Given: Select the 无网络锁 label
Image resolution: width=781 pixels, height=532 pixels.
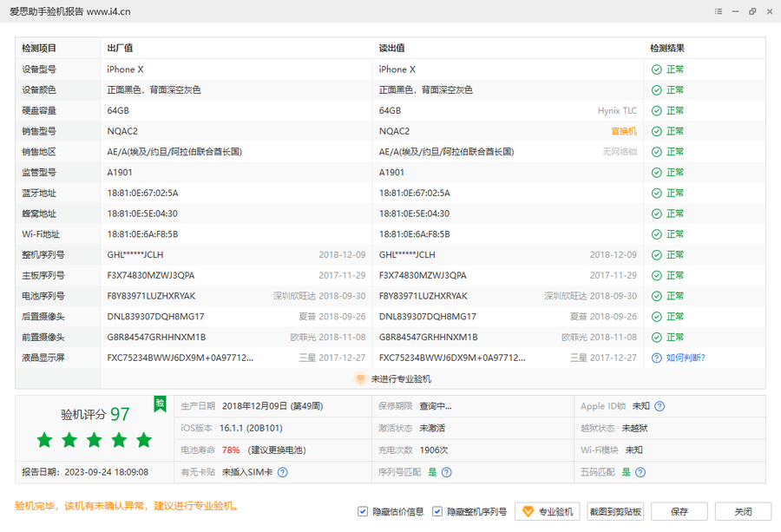Looking at the screenshot, I should click(x=620, y=152).
